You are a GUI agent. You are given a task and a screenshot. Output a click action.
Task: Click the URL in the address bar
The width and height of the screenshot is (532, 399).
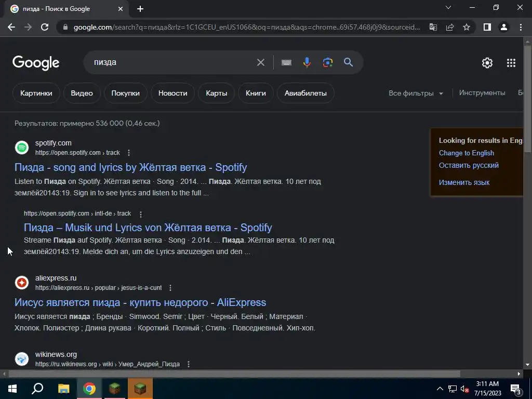click(247, 27)
